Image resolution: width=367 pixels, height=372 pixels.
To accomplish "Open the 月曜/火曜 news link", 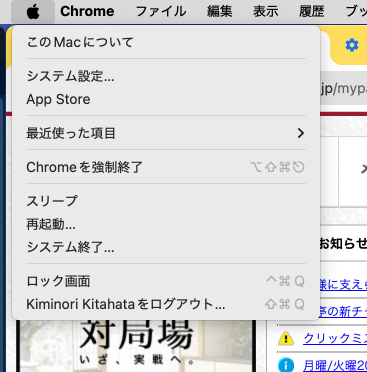I will tap(335, 365).
